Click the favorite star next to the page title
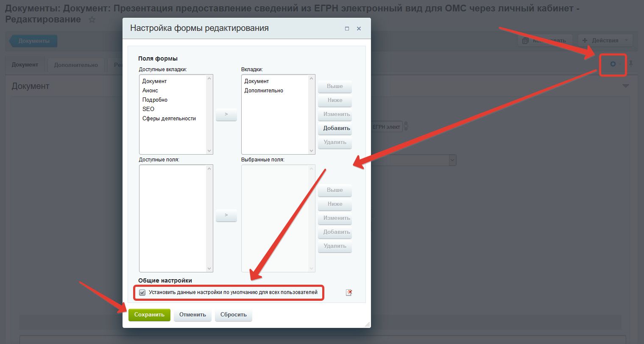Screen dimensions: 644x344 (x=92, y=20)
